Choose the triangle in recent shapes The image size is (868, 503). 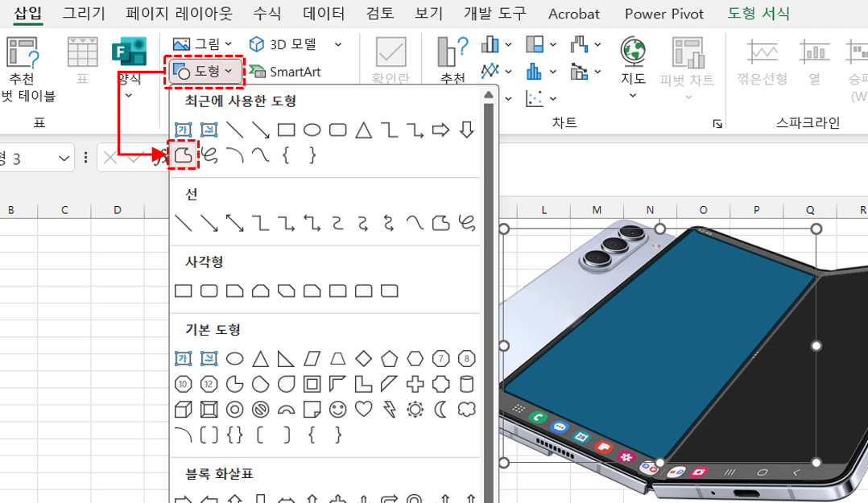tap(364, 130)
